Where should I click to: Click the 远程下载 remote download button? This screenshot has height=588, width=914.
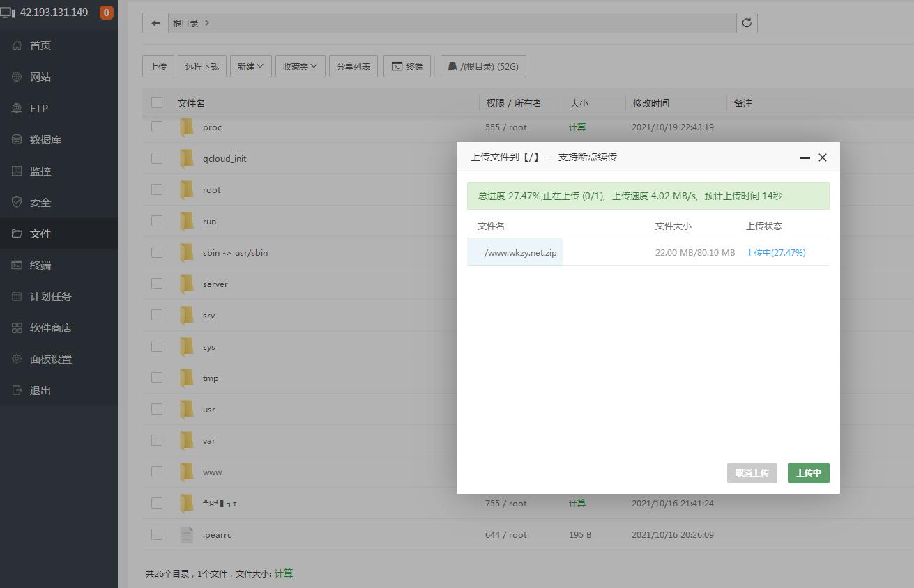pos(202,66)
